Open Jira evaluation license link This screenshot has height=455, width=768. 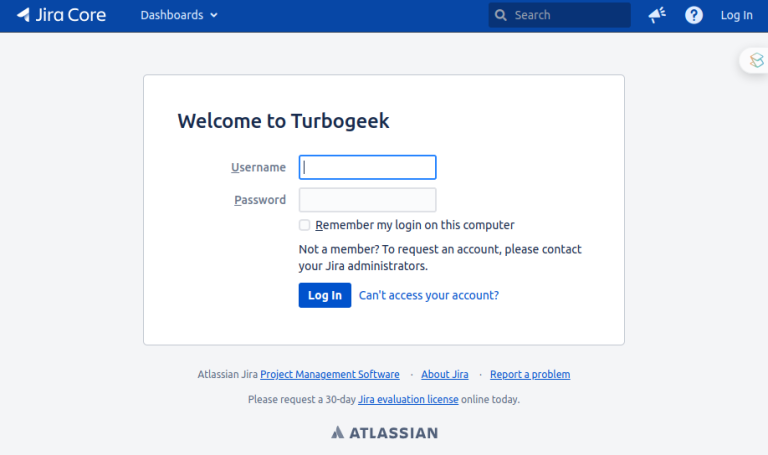point(408,399)
